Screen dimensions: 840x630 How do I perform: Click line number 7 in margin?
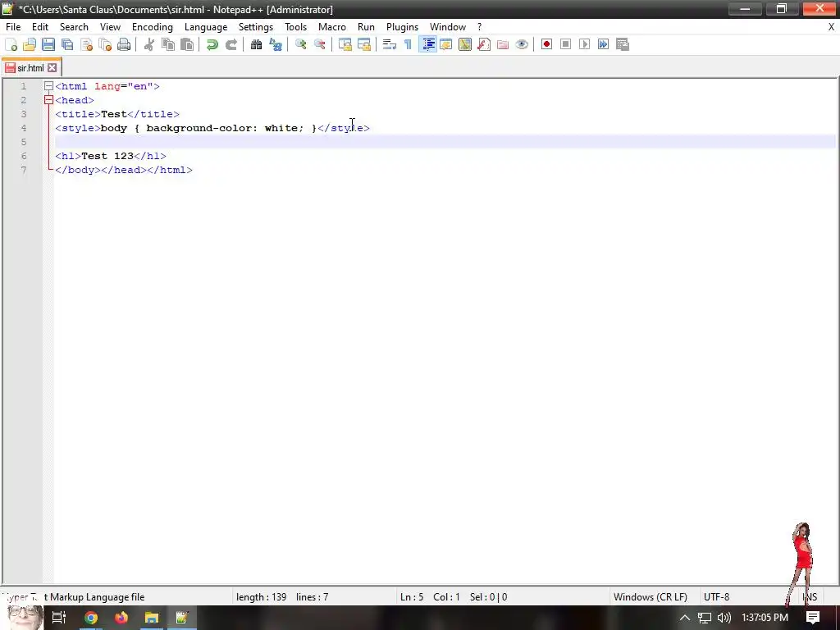pyautogui.click(x=24, y=170)
